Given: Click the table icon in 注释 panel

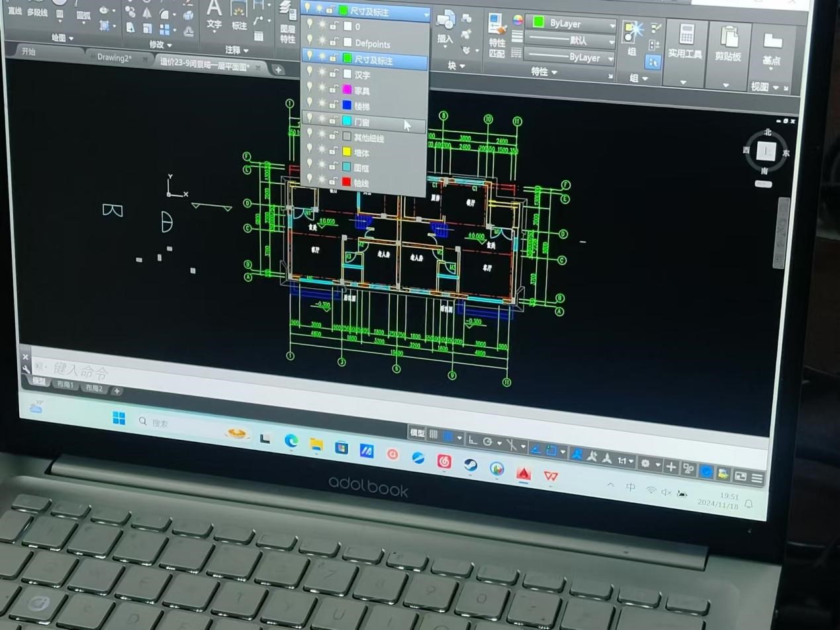Looking at the screenshot, I should click(x=259, y=35).
